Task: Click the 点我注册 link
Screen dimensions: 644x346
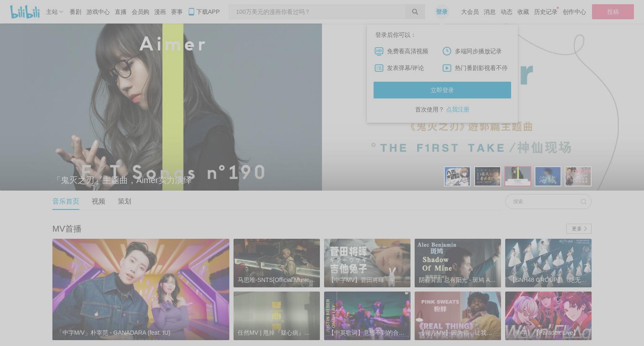Action: point(458,109)
